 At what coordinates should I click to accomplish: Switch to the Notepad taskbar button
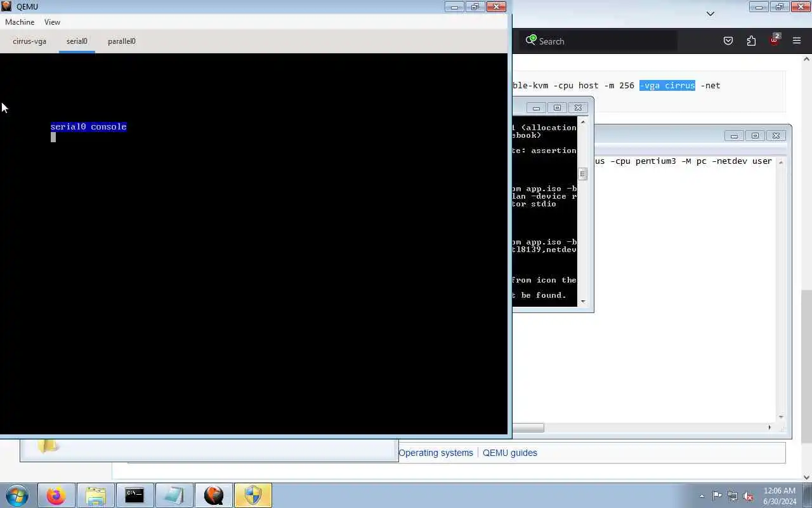(174, 495)
